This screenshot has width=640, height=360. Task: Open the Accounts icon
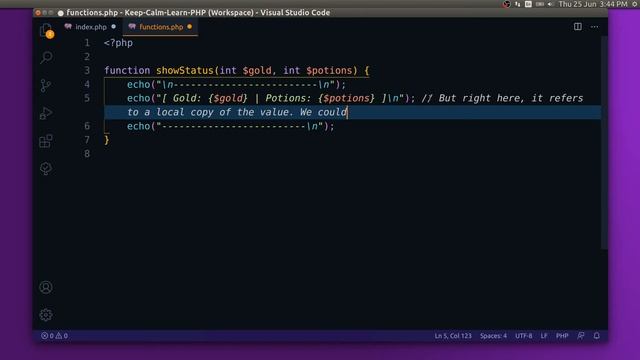(46, 287)
